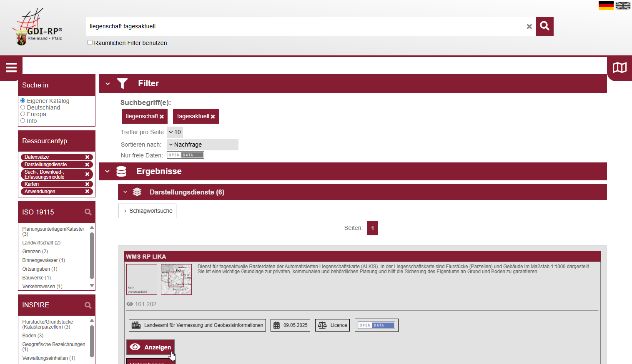
Task: Select the Europa radio option
Action: 23,114
